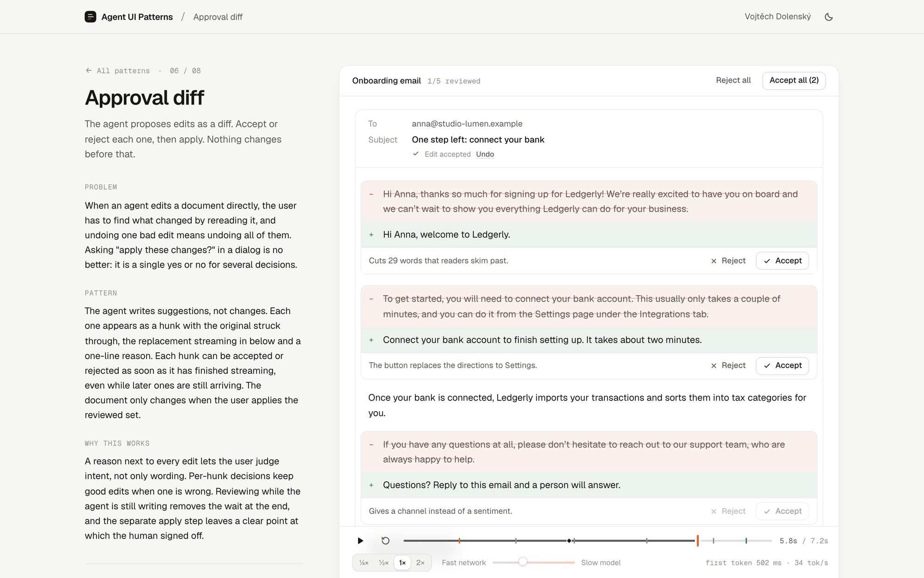
Task: Click the subject 'One step left: connect your bank'
Action: coord(478,140)
